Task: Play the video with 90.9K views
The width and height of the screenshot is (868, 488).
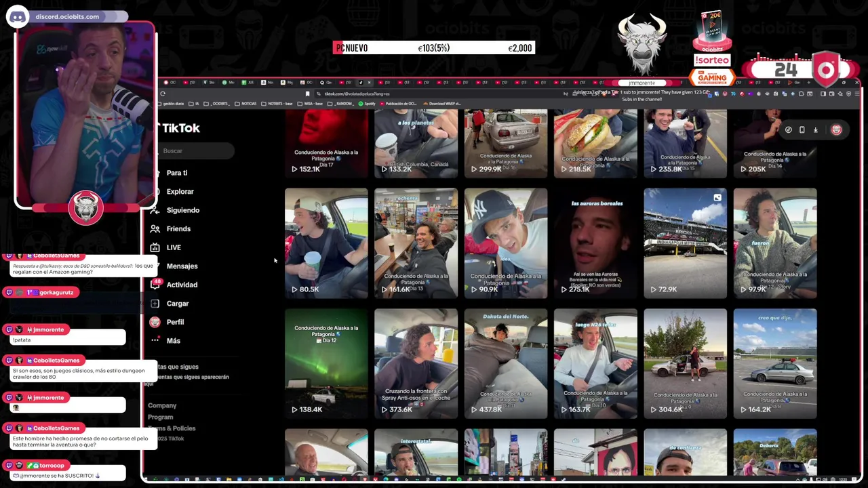Action: (505, 243)
